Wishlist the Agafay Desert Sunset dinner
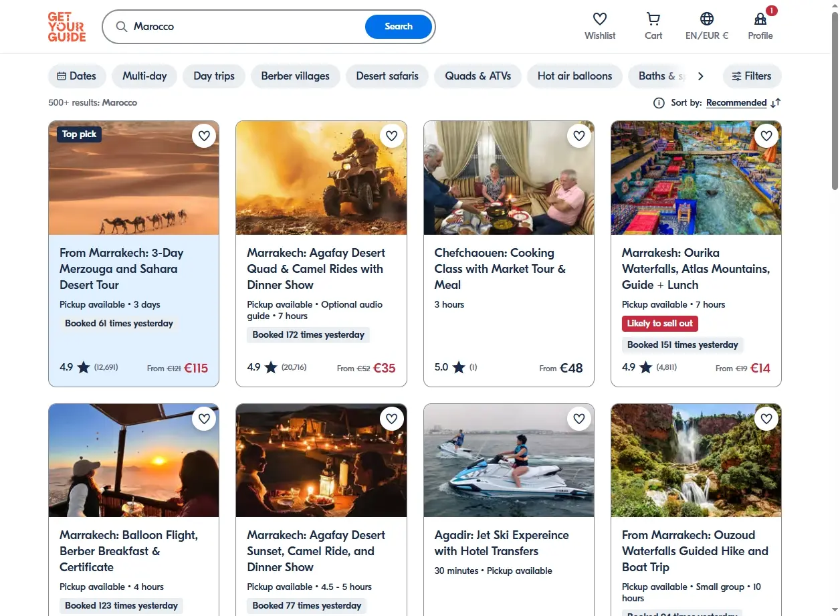The height and width of the screenshot is (616, 840). [x=391, y=419]
